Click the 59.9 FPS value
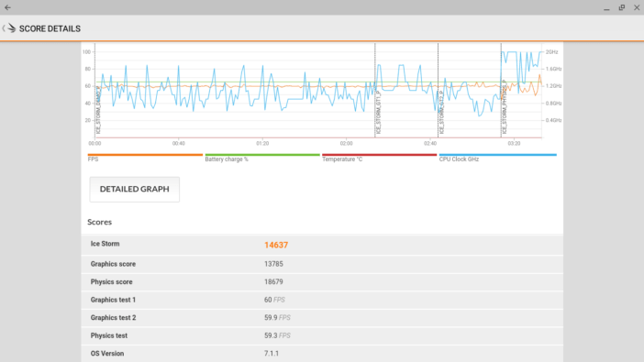The width and height of the screenshot is (644, 362). coord(277,318)
